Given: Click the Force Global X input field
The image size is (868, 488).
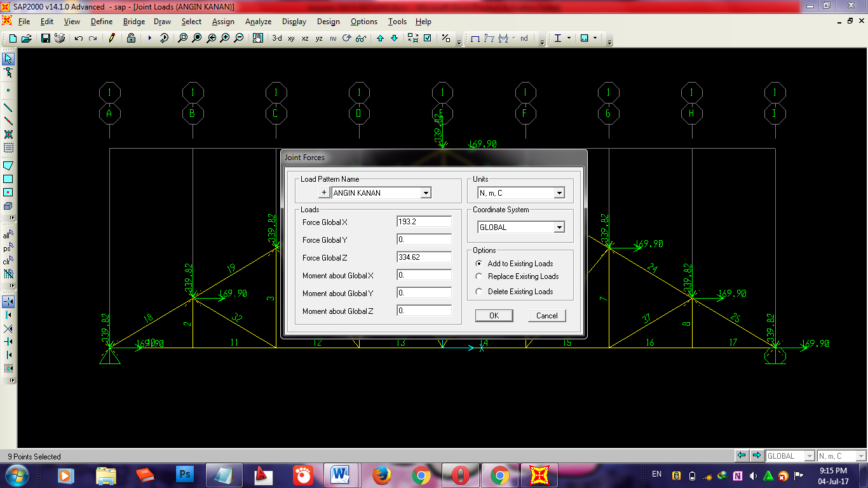Looking at the screenshot, I should click(x=424, y=222).
